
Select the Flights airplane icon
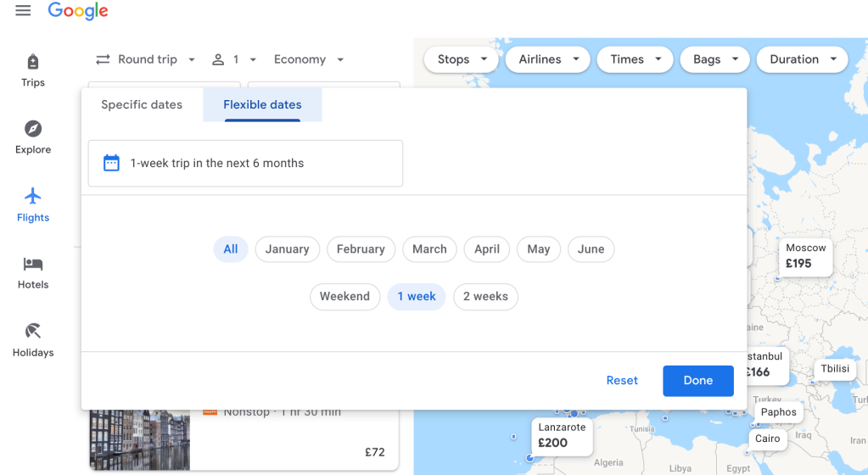33,197
